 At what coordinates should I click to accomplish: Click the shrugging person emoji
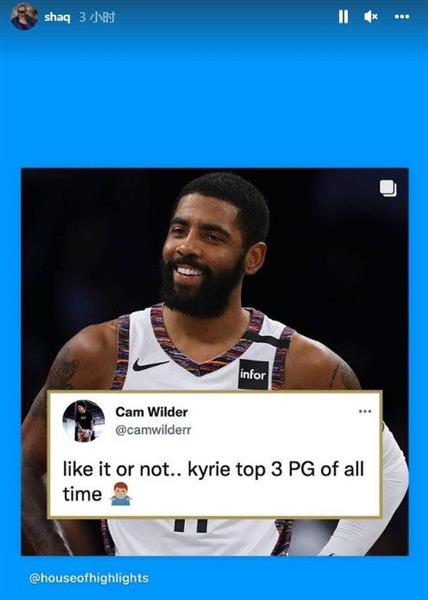point(120,494)
